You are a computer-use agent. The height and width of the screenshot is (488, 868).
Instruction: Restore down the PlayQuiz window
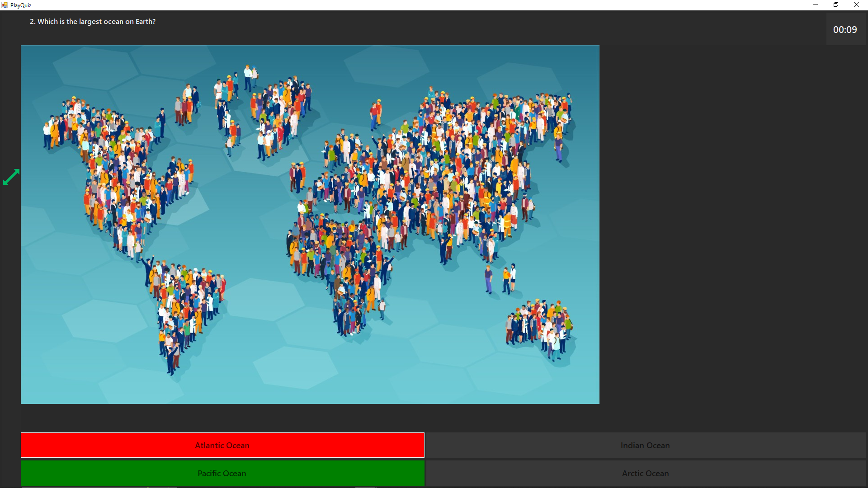tap(836, 5)
